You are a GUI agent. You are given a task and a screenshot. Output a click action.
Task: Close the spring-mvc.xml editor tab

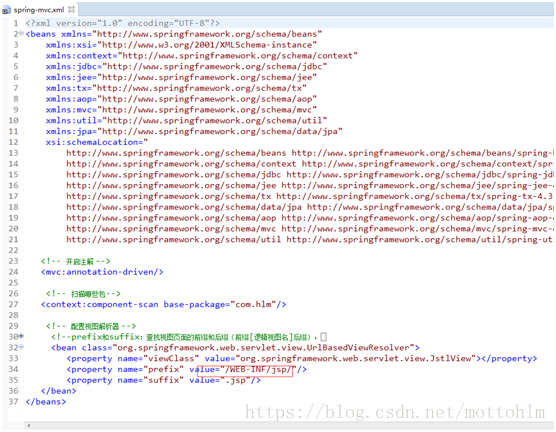71,10
